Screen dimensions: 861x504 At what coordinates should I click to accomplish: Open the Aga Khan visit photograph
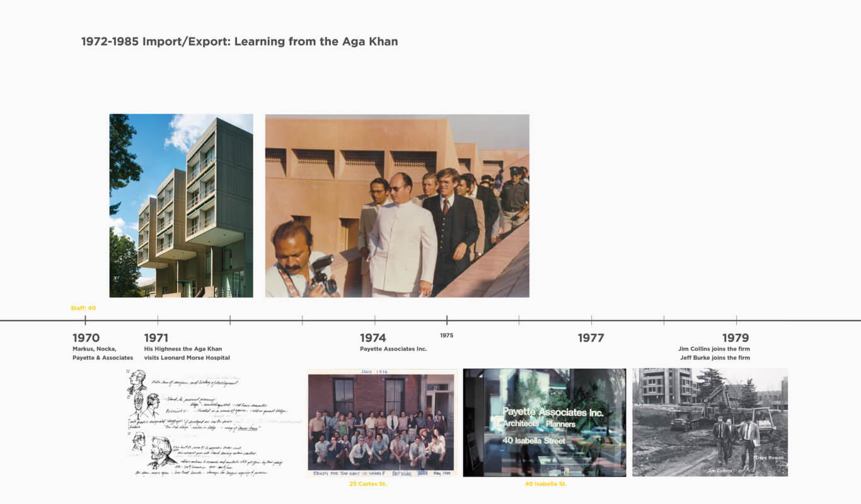pyautogui.click(x=397, y=205)
